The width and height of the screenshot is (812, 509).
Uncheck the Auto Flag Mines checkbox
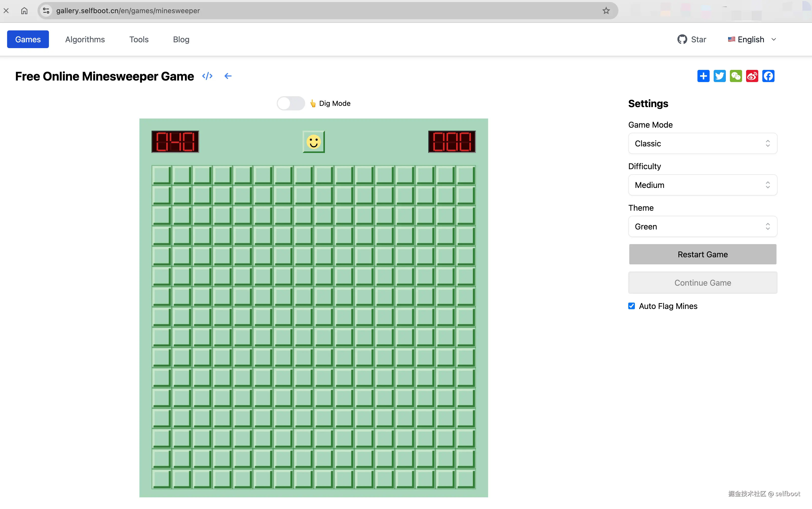[631, 306]
